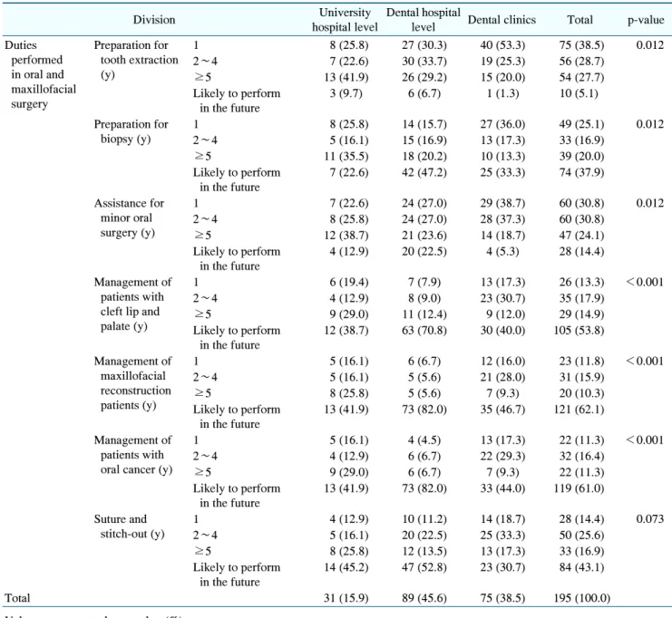Select the value '27 (30.3)'
Screen dimensions: 672x618
click(424, 45)
